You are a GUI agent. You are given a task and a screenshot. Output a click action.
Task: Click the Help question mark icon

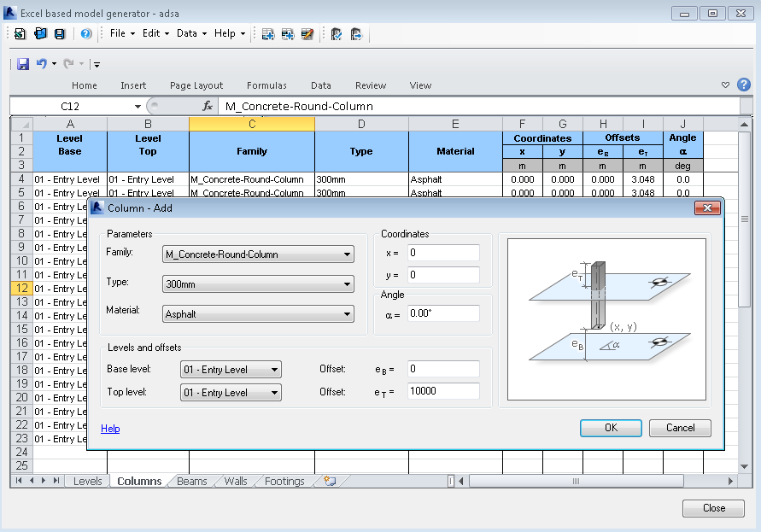tap(85, 32)
